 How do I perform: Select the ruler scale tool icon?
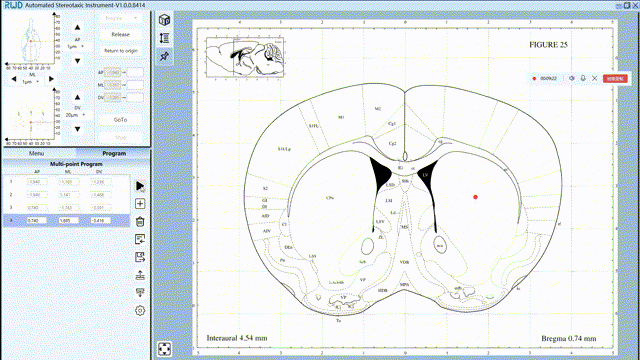tap(164, 38)
